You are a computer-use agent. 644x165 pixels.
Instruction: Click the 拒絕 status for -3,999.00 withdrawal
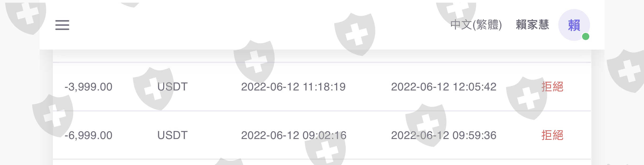click(552, 87)
